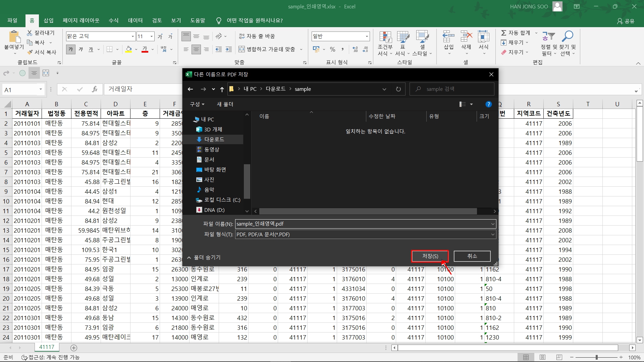Click the Format Painter brush icon
The image size is (644, 362).
click(x=30, y=52)
